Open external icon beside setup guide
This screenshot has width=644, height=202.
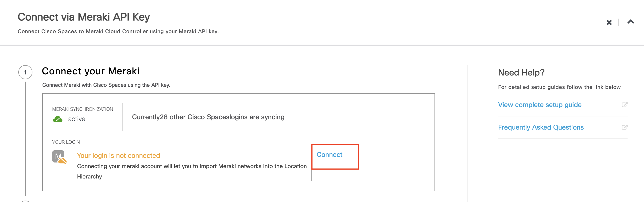[x=624, y=105]
